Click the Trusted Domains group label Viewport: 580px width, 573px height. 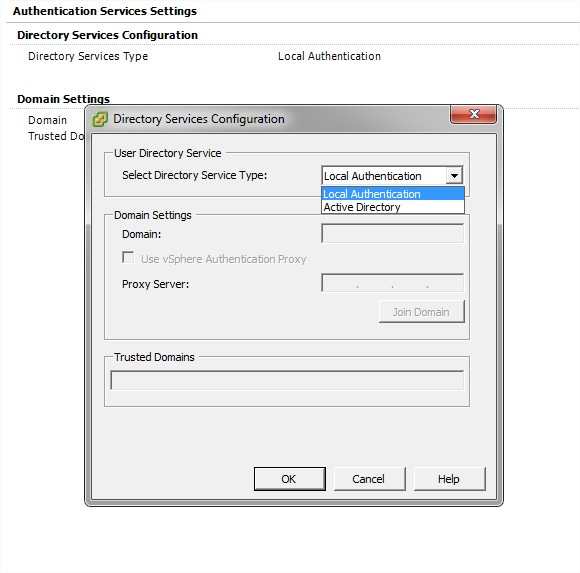pyautogui.click(x=154, y=357)
